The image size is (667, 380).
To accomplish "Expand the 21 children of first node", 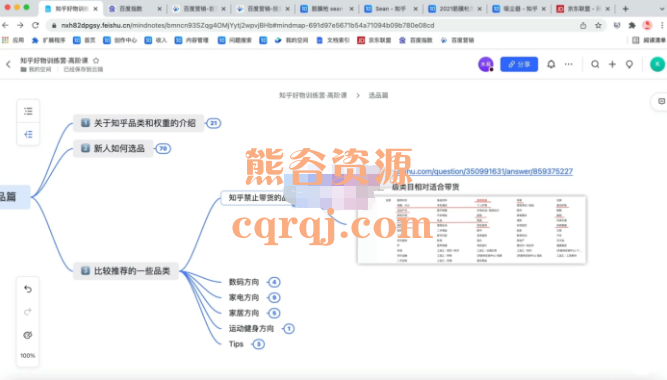I will coord(214,123).
